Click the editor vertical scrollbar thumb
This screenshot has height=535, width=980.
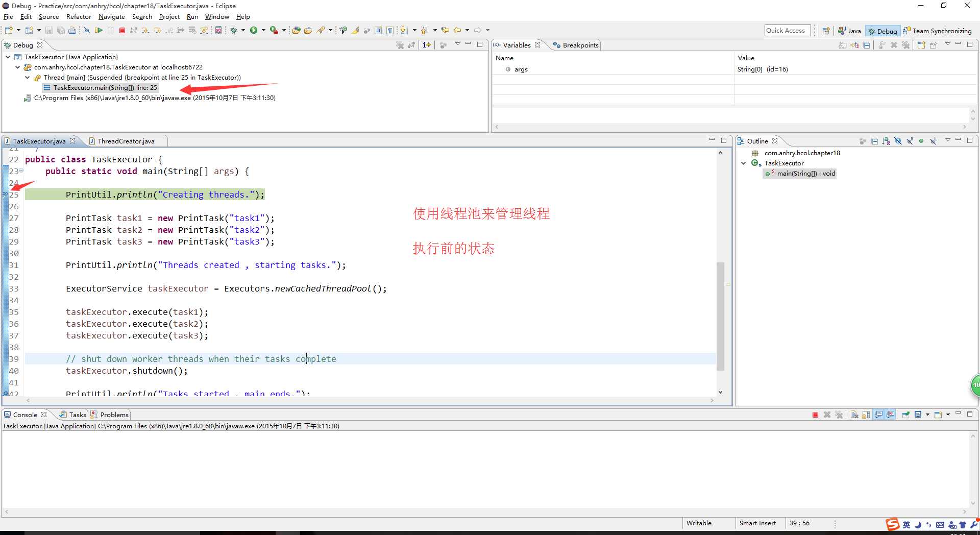point(720,315)
